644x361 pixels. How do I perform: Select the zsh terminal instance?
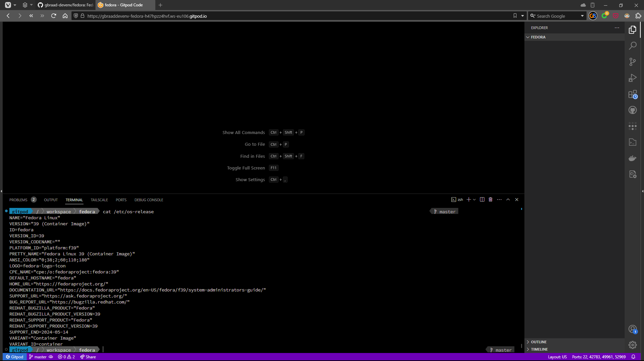(457, 200)
